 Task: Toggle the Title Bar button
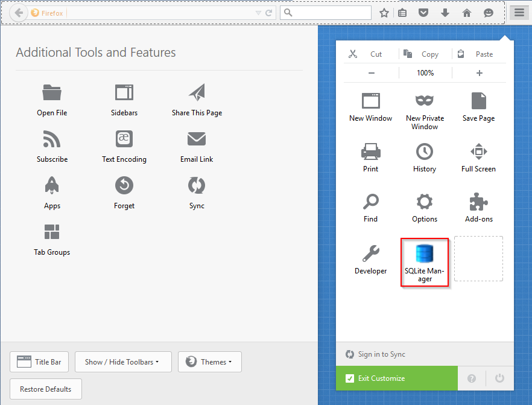tap(39, 362)
